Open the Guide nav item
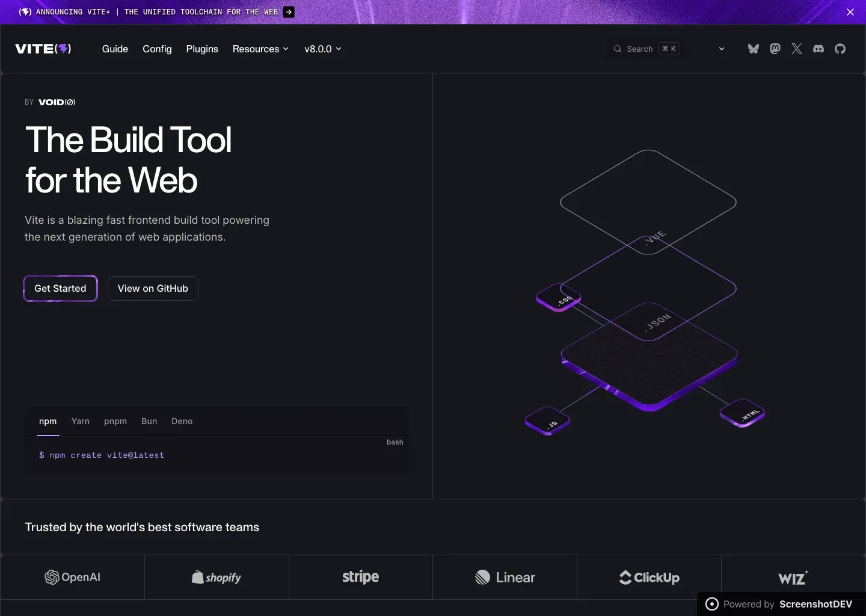Screen dimensions: 866x616 [x=115, y=49]
